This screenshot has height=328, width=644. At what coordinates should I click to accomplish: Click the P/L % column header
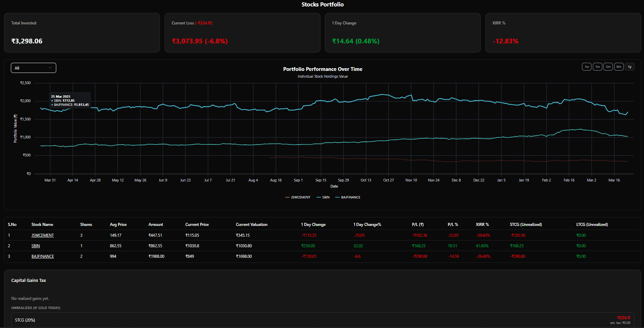click(x=453, y=225)
